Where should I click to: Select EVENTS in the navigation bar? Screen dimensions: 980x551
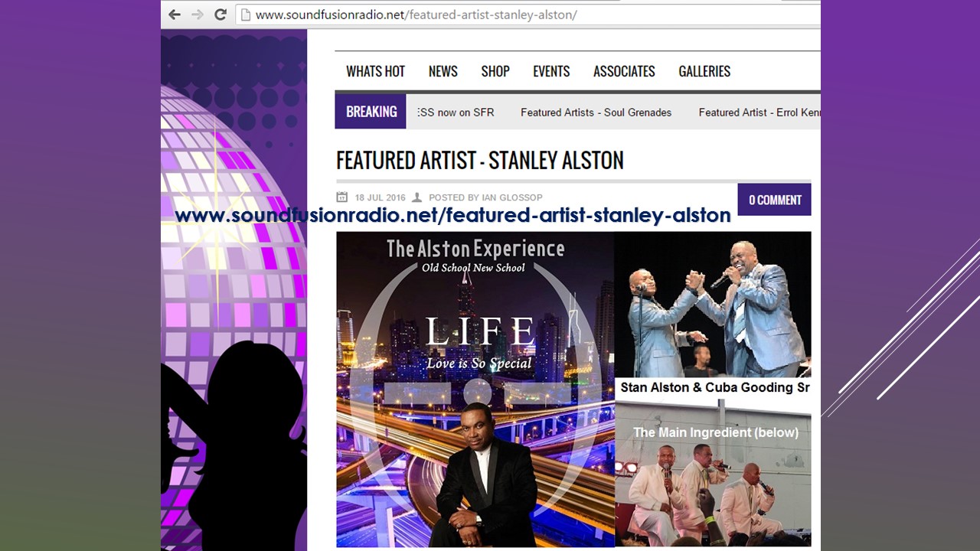click(551, 71)
